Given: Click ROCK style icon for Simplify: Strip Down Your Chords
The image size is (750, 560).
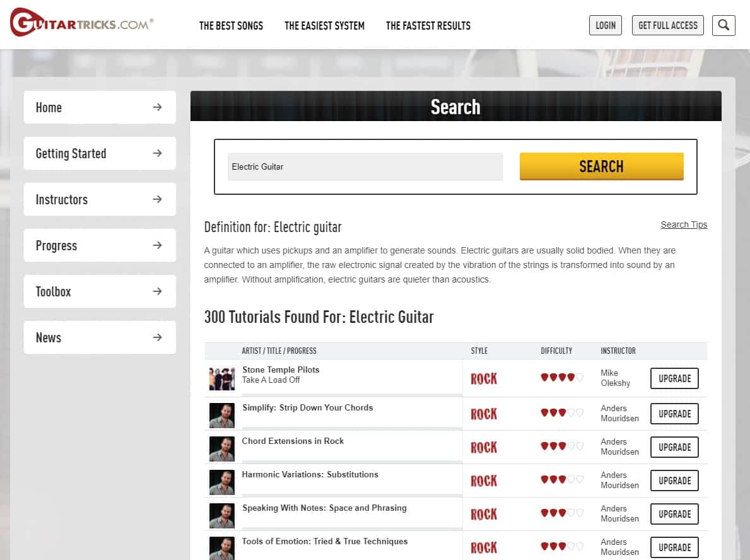Looking at the screenshot, I should [484, 414].
